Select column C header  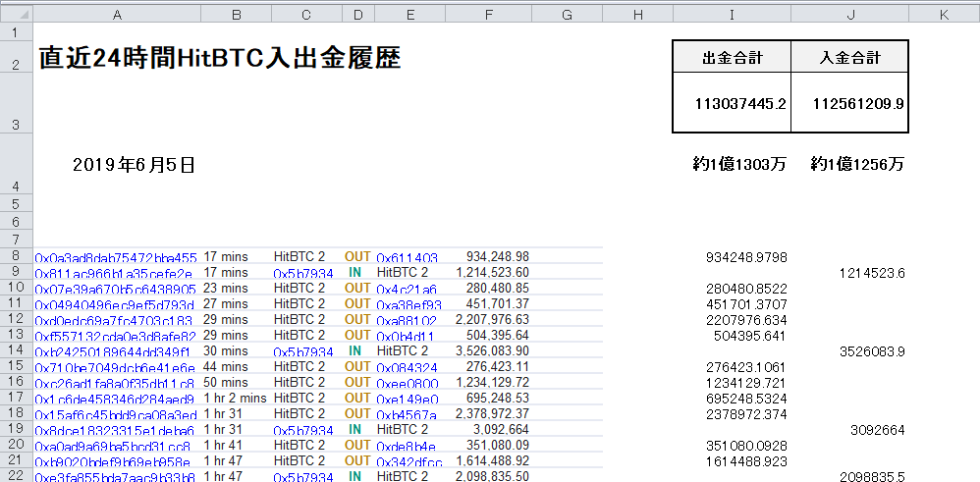306,15
